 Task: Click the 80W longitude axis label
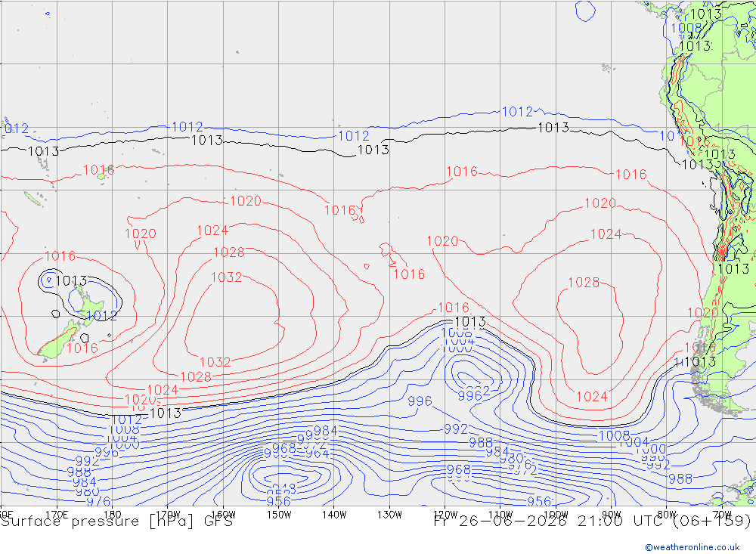tap(667, 515)
